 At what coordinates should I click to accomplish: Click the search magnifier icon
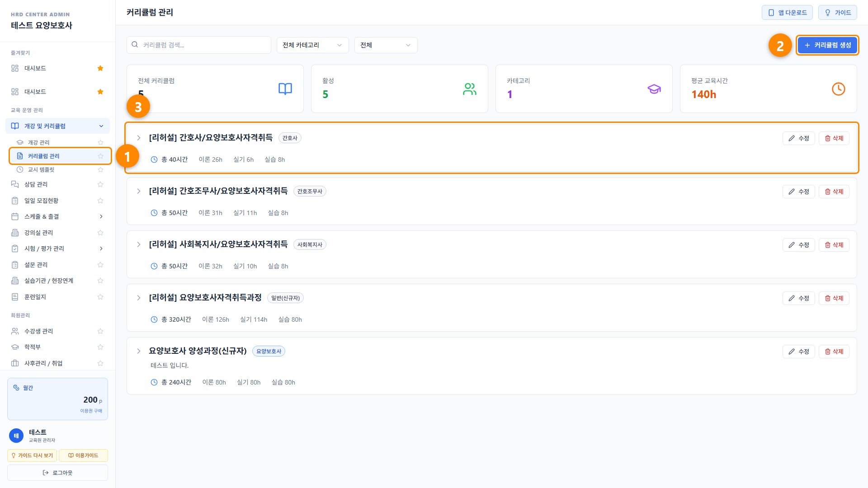(x=135, y=45)
